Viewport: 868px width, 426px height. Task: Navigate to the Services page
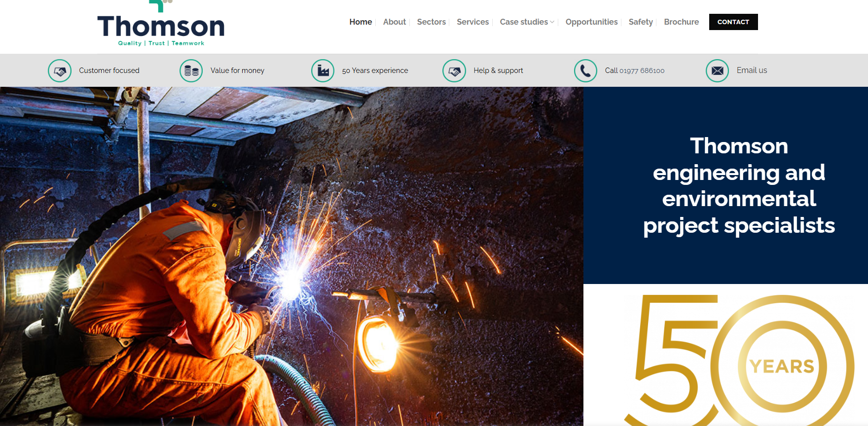click(x=472, y=22)
